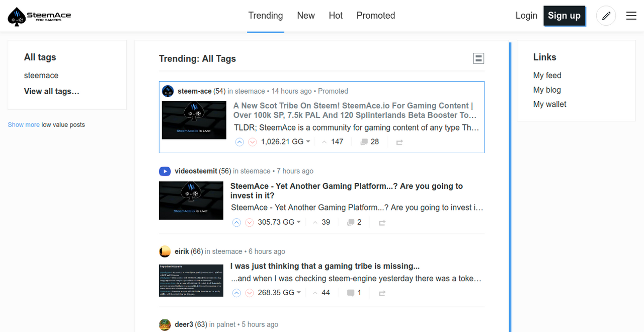Expand the 1,026.21 GG payout dropdown
Viewport: 644px width, 332px height.
coord(285,142)
